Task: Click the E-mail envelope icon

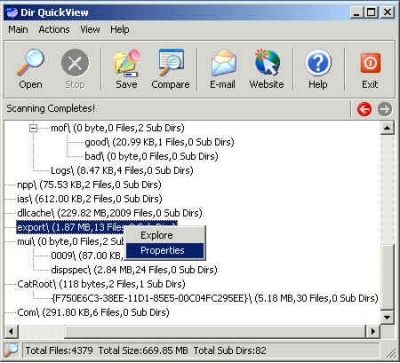Action: pyautogui.click(x=223, y=62)
